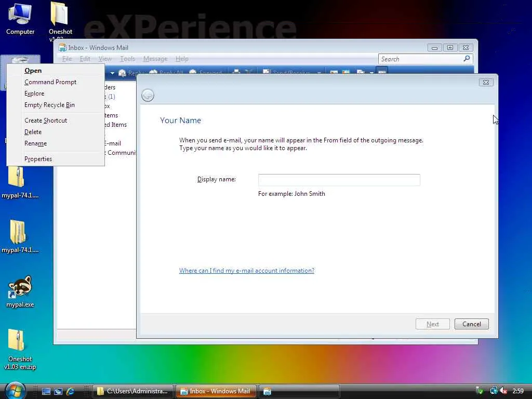Expand the Send/Receive dropdown arrow
The height and width of the screenshot is (399, 532).
pos(319,73)
